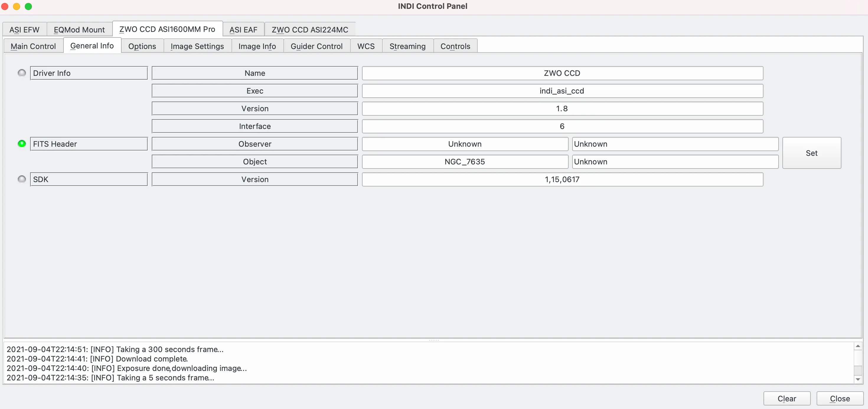Click the green FITS Header status light

coord(22,143)
